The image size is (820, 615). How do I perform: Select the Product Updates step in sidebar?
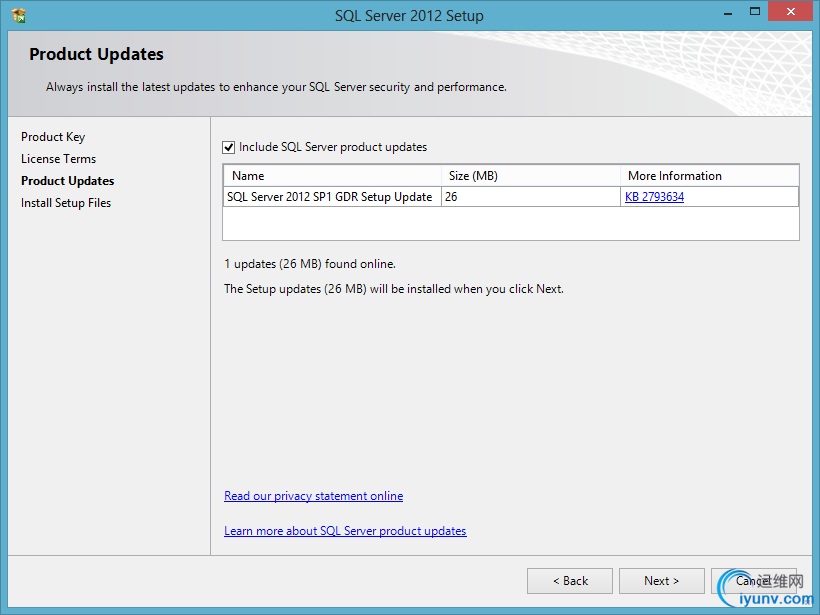67,181
